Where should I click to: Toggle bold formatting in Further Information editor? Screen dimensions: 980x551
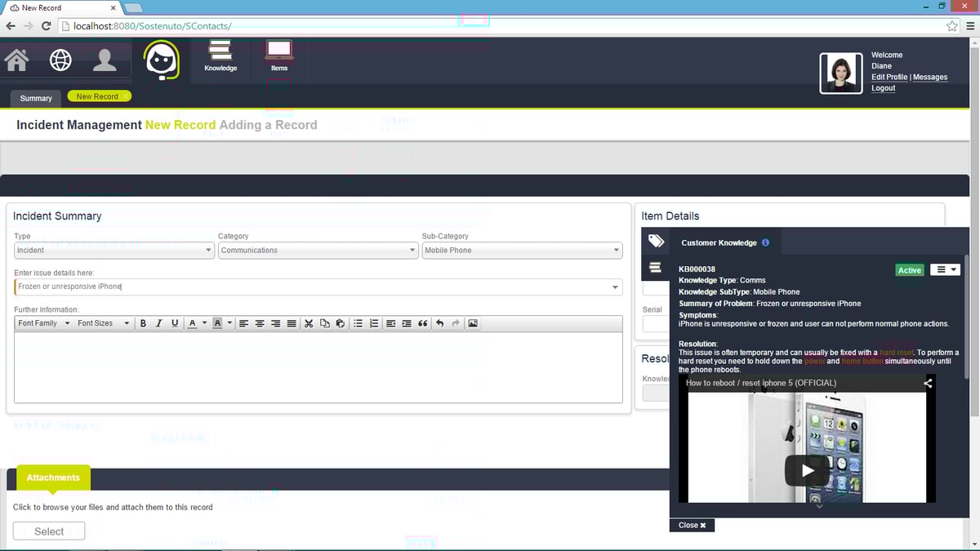[143, 323]
